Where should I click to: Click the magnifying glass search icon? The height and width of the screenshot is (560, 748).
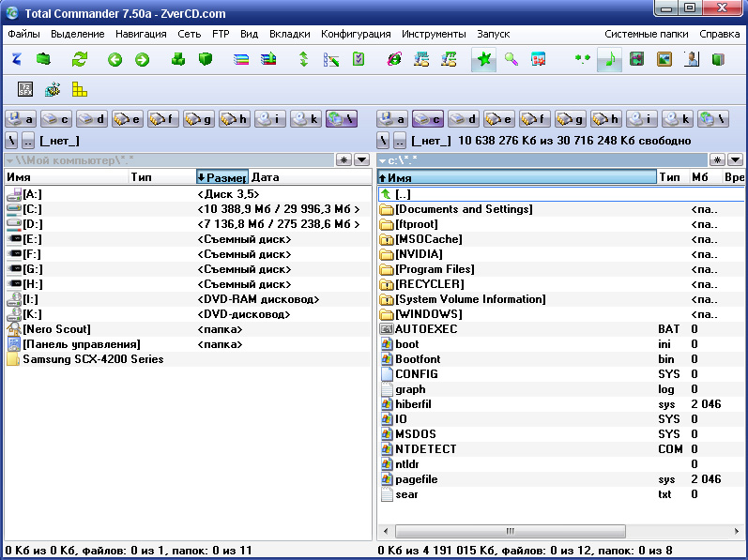click(x=511, y=60)
